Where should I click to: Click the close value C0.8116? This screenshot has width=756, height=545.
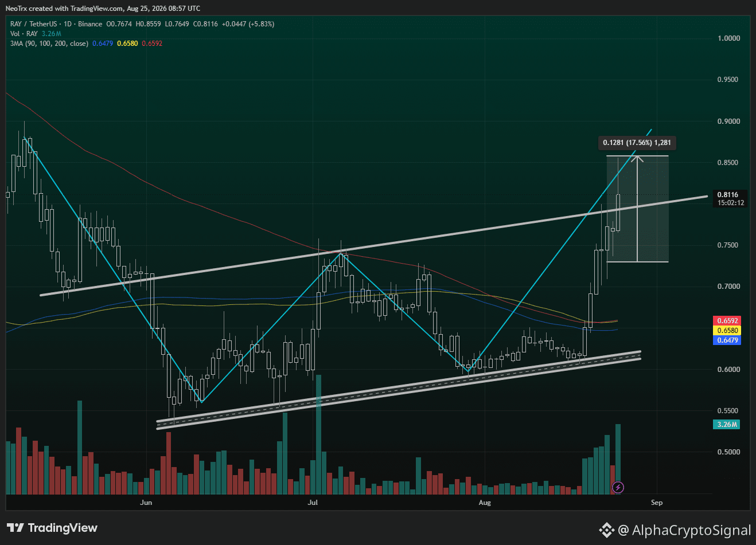point(205,24)
